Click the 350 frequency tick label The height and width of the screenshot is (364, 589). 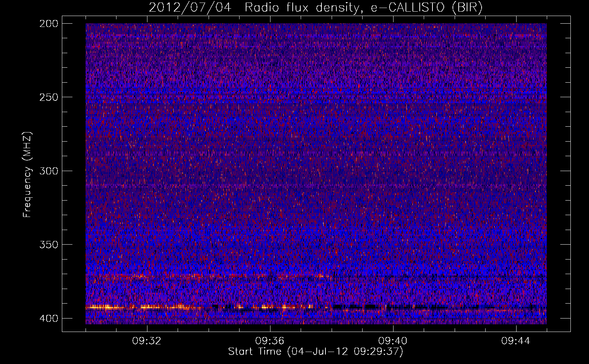pyautogui.click(x=48, y=245)
